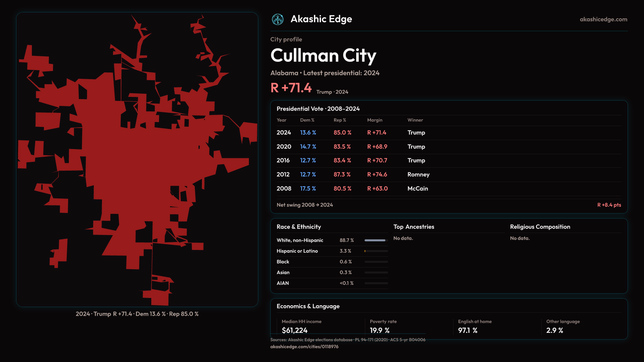The height and width of the screenshot is (362, 644).
Task: Click the 2016 row margin R +70.7
Action: [377, 161]
